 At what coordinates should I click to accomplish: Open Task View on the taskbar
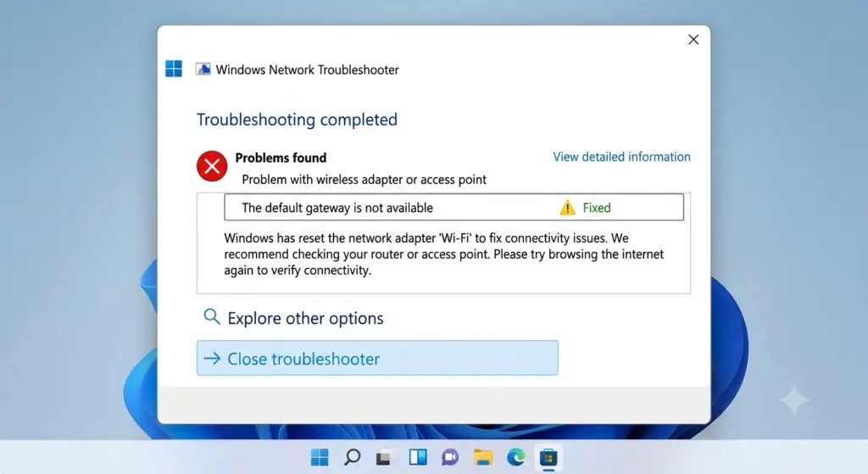pyautogui.click(x=384, y=458)
